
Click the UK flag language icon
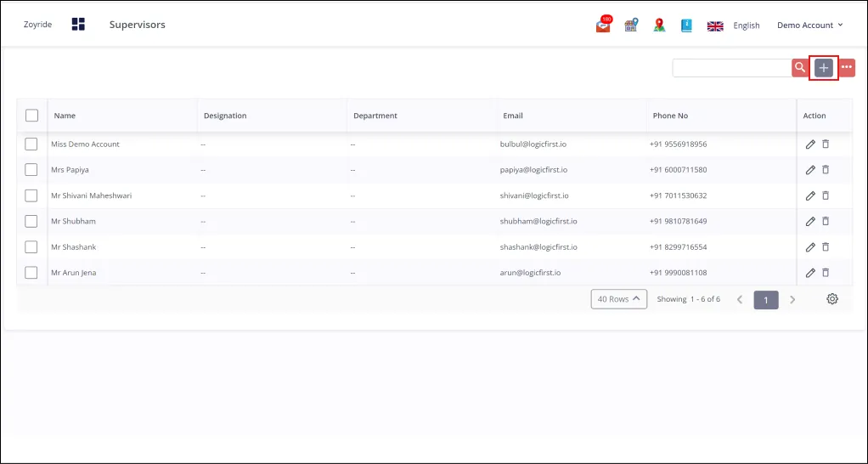pos(715,25)
